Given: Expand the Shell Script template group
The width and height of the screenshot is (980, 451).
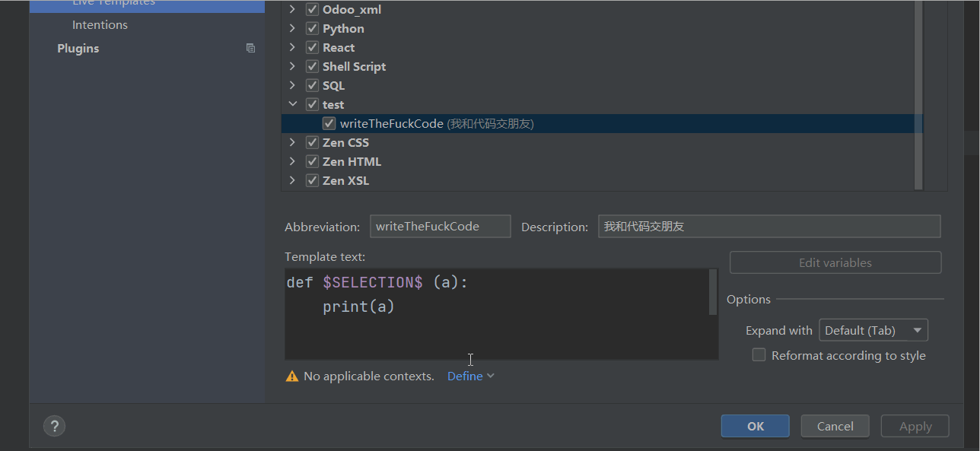Looking at the screenshot, I should pyautogui.click(x=292, y=67).
